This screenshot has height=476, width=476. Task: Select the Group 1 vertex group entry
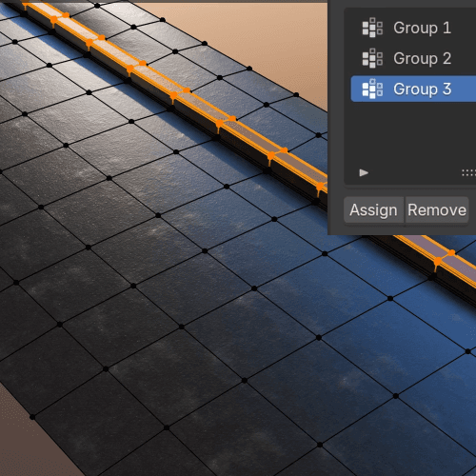click(x=413, y=28)
